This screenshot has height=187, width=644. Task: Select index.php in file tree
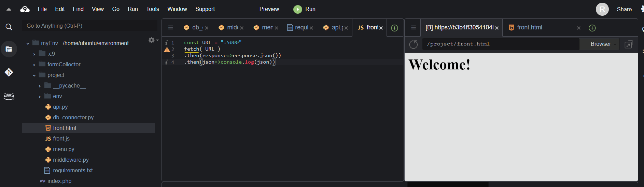pos(59,181)
